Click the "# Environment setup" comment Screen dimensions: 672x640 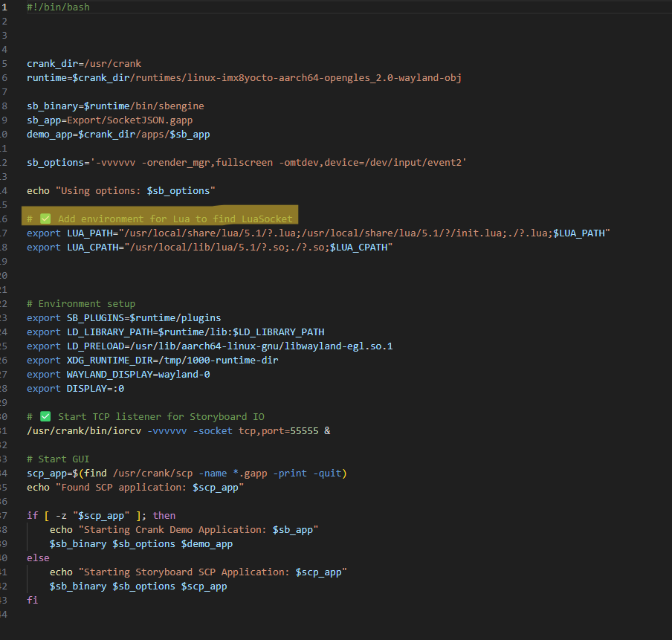tap(81, 304)
